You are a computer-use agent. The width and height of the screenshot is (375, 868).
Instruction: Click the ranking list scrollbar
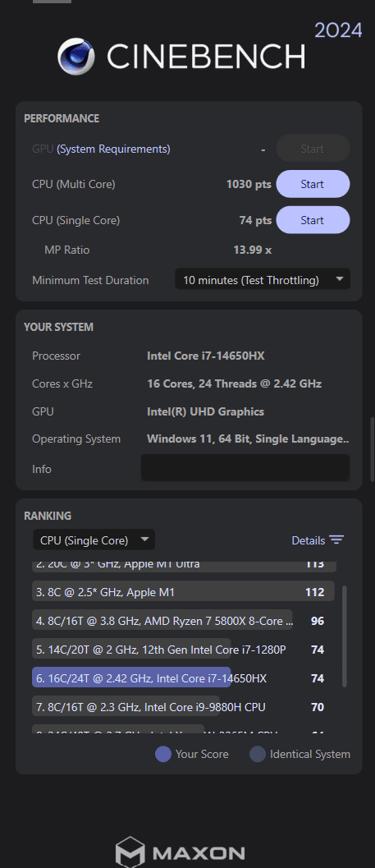pos(345,636)
